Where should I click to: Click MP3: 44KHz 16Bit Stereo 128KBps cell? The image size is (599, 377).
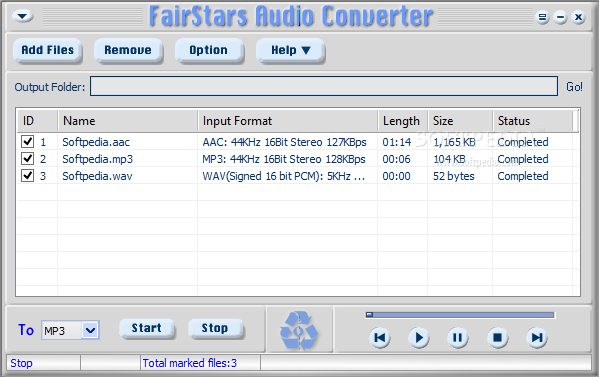click(284, 159)
